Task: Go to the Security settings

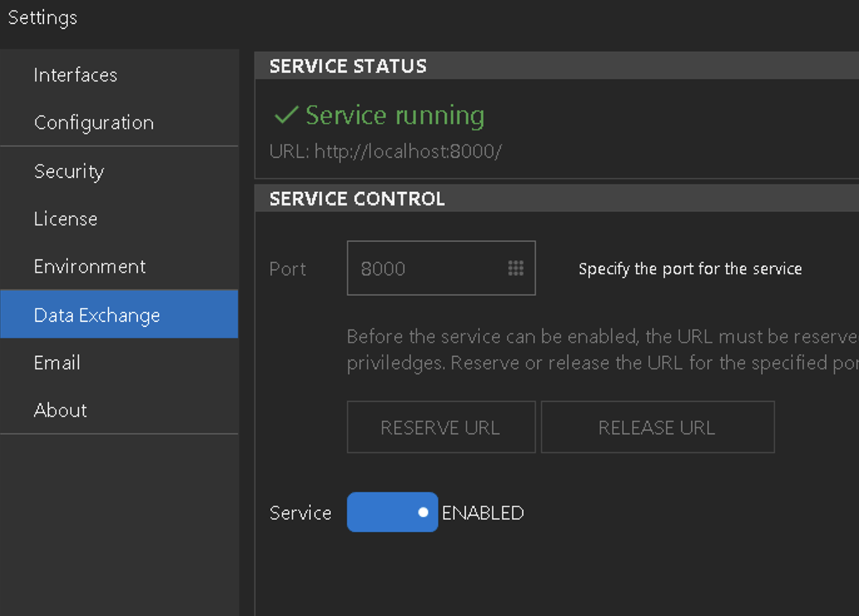Action: pyautogui.click(x=119, y=171)
